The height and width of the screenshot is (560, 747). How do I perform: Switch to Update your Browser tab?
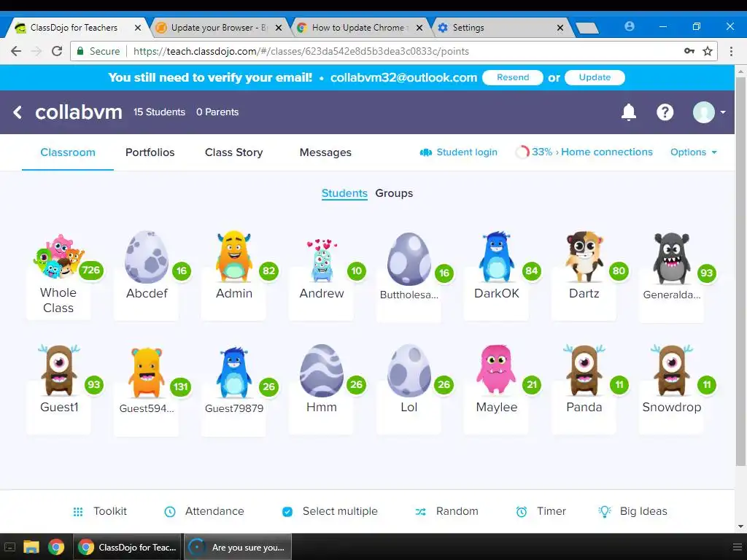point(219,28)
